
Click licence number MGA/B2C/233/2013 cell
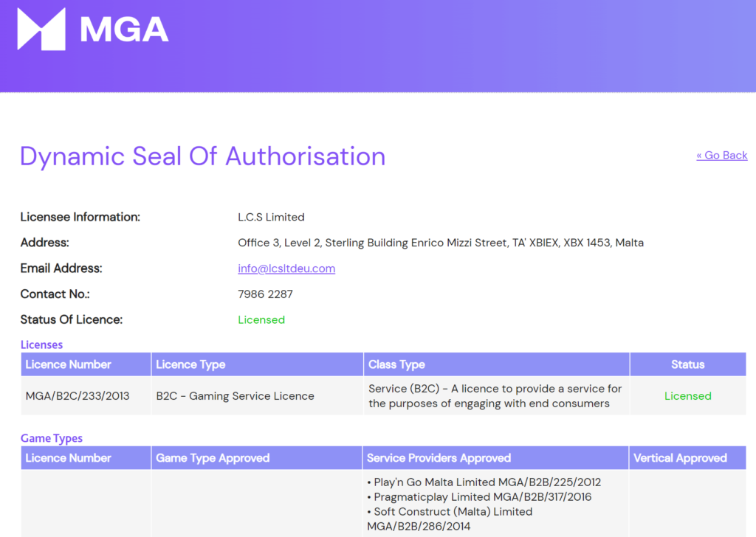click(78, 396)
